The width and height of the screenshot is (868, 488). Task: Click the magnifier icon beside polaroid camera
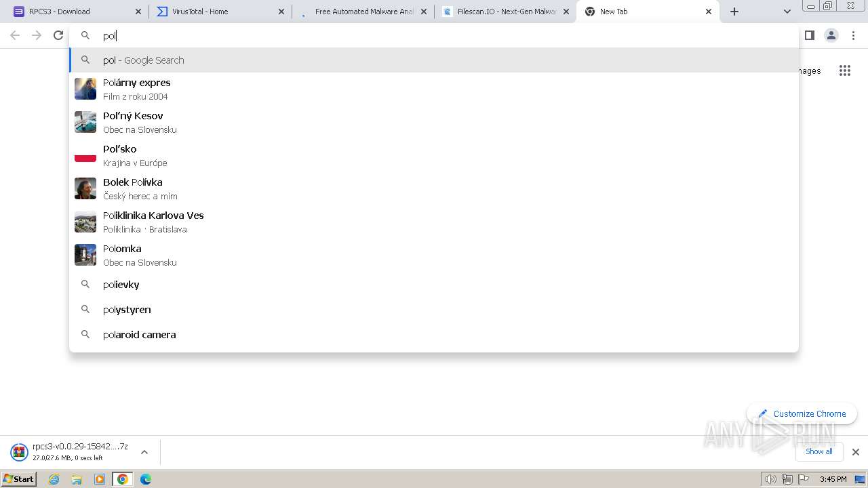pyautogui.click(x=85, y=335)
